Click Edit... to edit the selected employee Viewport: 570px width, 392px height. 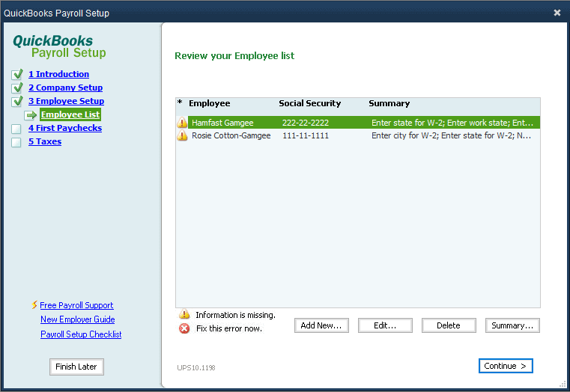(385, 325)
